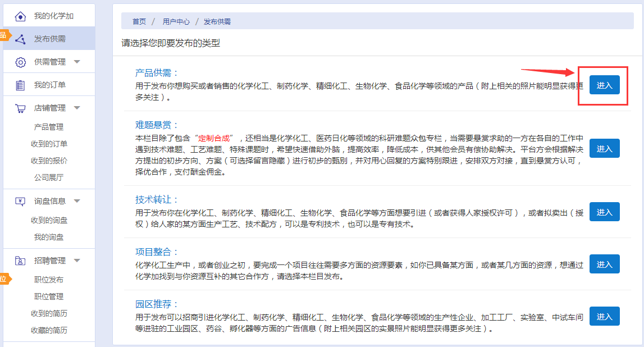Click the 店铺管理 shopping cart icon
Viewport: 644px width, 347px height.
point(20,108)
